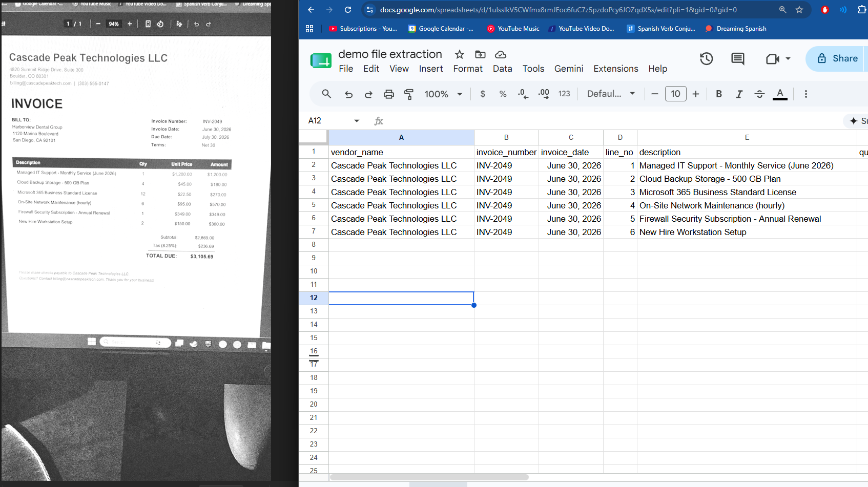Screen dimensions: 868x487
Task: Click the move to folder icon
Action: 480,54
